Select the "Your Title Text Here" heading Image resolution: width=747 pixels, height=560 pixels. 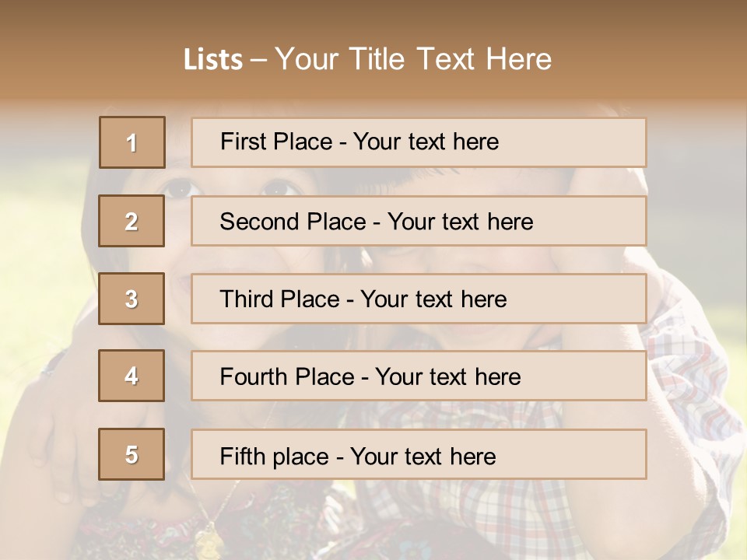[413, 59]
